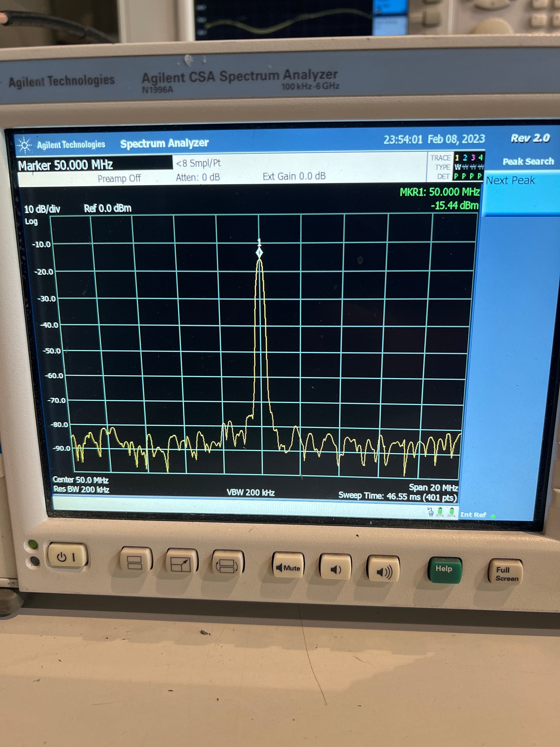Select trace 1 in trace indicator
This screenshot has width=560, height=747.
point(457,158)
